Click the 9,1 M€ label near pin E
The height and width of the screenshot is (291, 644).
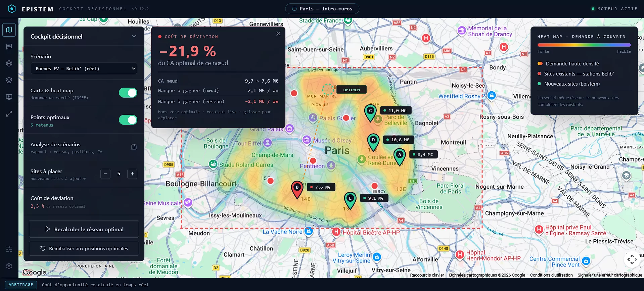[374, 198]
